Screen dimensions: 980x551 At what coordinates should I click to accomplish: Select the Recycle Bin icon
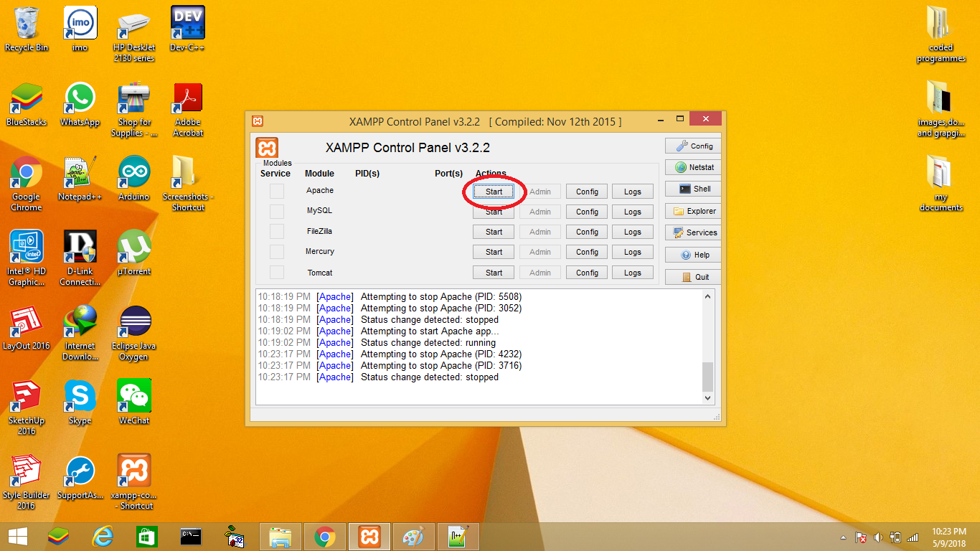(27, 29)
